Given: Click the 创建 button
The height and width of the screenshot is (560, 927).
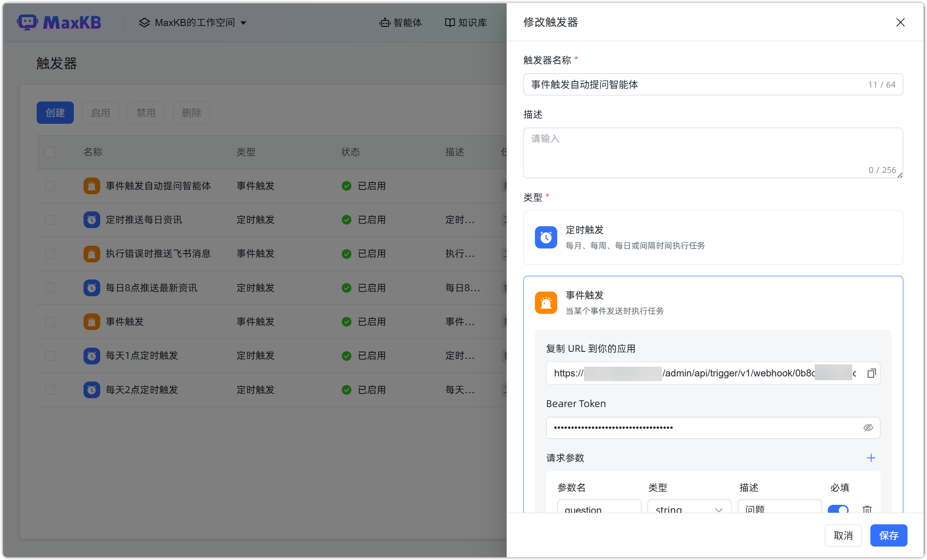Looking at the screenshot, I should (55, 112).
